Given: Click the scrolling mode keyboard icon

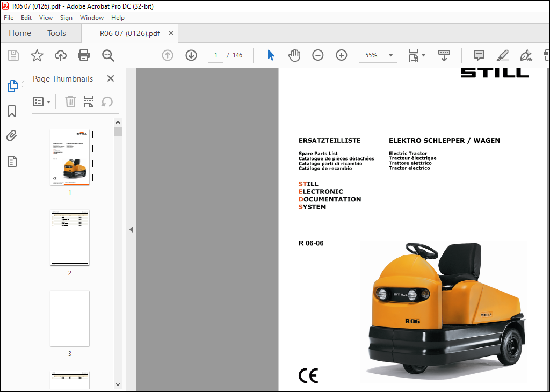Looking at the screenshot, I should [x=444, y=55].
